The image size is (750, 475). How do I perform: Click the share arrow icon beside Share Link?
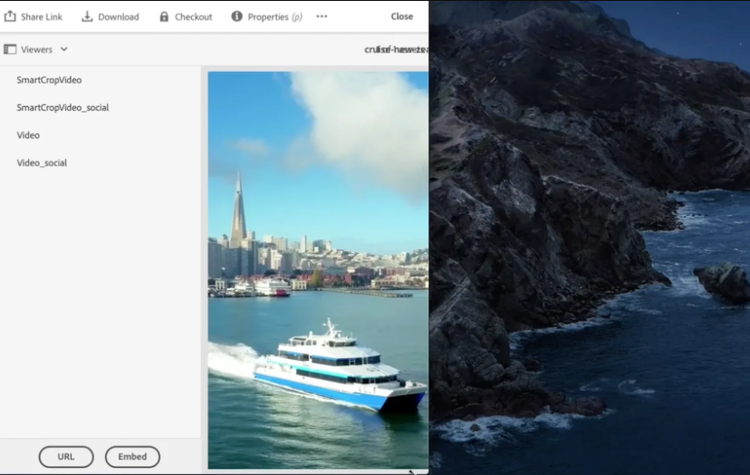[10, 16]
